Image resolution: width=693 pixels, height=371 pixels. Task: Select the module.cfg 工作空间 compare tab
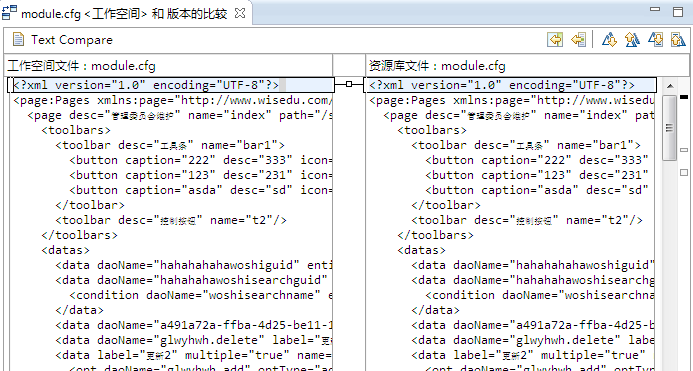pos(124,14)
